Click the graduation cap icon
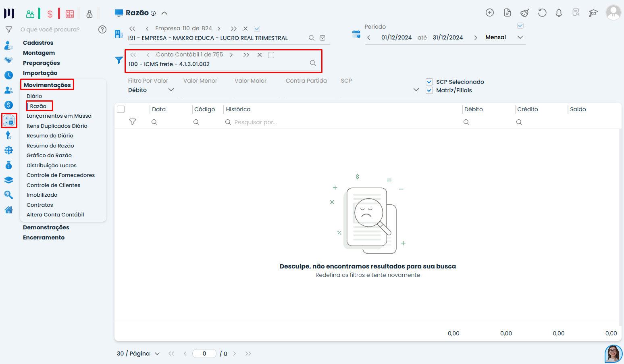Image resolution: width=624 pixels, height=364 pixels. pos(593,13)
